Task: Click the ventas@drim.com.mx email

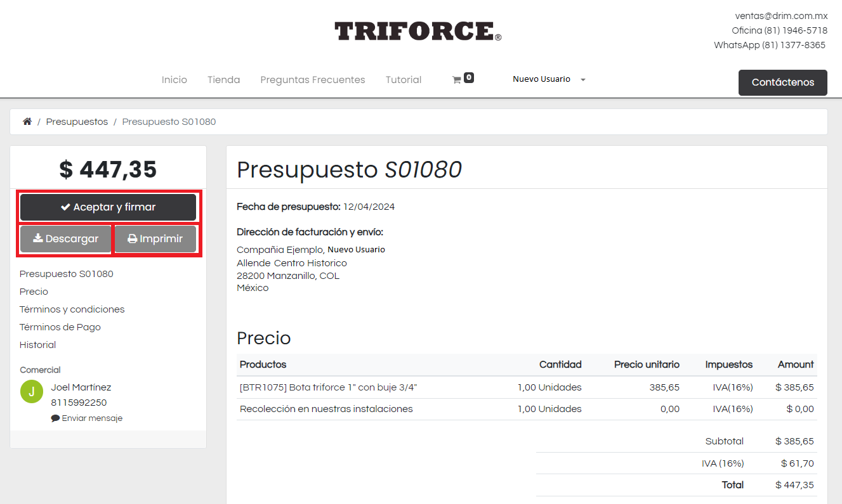Action: tap(781, 16)
